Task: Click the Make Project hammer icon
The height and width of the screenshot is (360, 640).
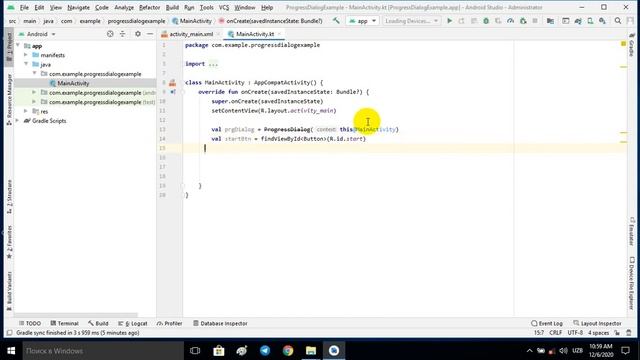Action: 336,20
